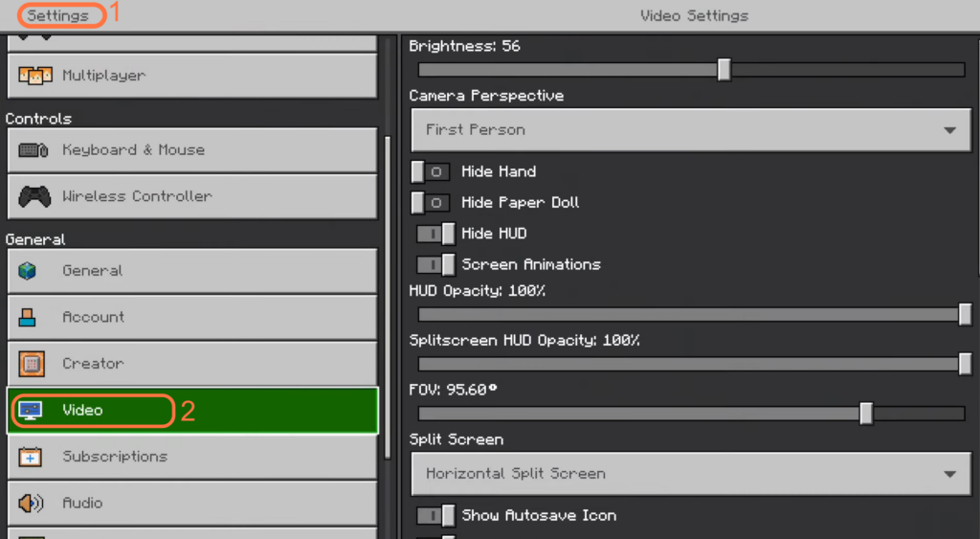Toggle the Hide Hand switch
Image resolution: width=980 pixels, height=539 pixels.
point(430,171)
